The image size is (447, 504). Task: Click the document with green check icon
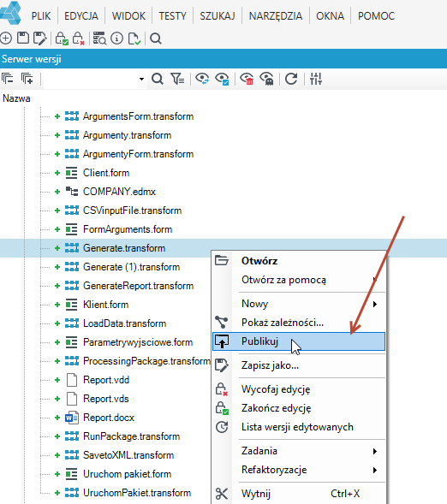[x=134, y=39]
